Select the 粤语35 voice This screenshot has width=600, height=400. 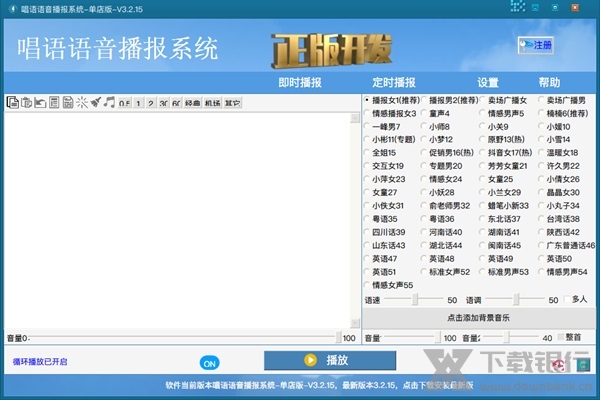click(381, 219)
